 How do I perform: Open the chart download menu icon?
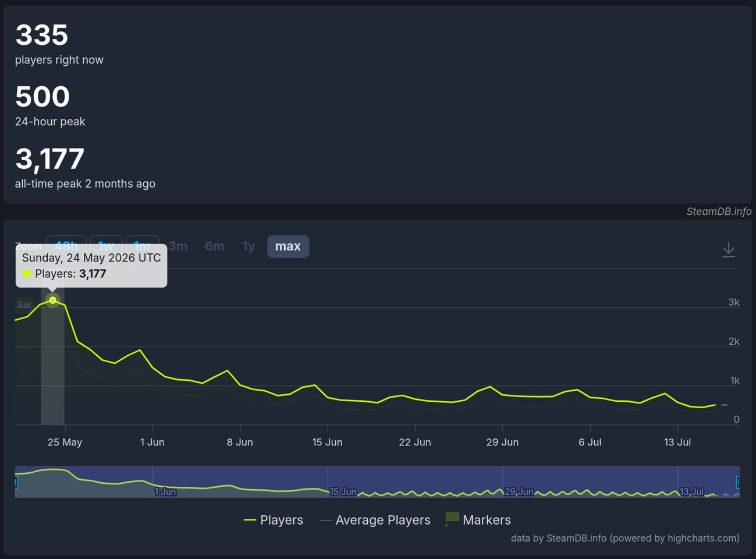pos(729,249)
